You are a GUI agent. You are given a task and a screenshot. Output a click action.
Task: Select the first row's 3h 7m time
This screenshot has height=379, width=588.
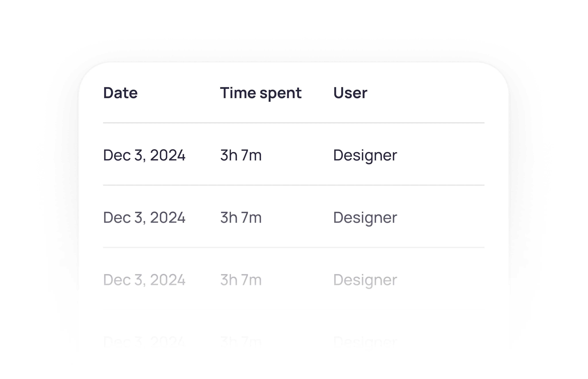241,155
